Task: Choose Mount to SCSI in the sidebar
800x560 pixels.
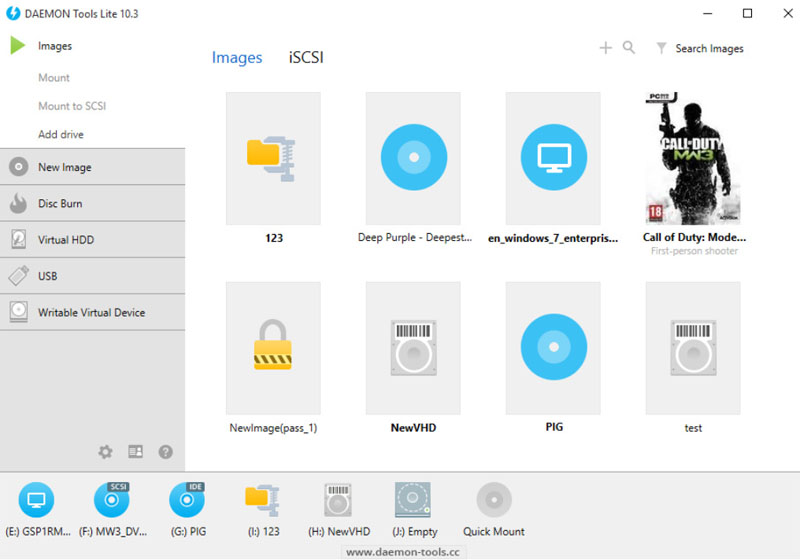Action: pos(72,106)
